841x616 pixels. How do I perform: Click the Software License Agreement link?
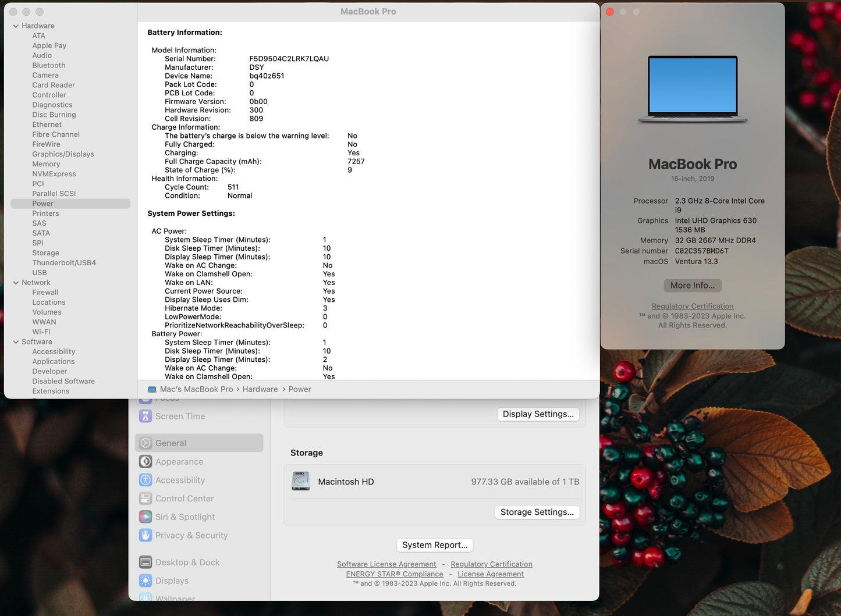point(386,564)
